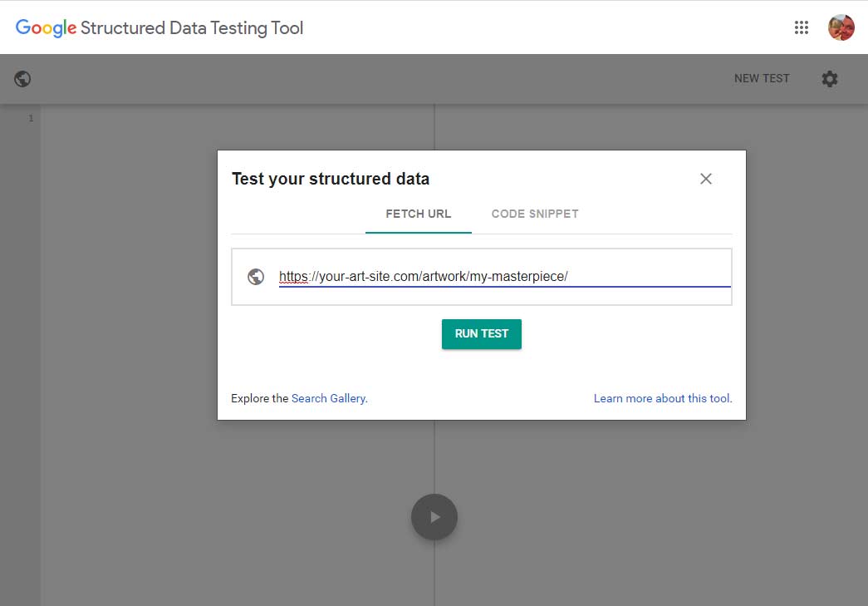868x606 pixels.
Task: Click Learn more about this tool
Action: click(662, 398)
